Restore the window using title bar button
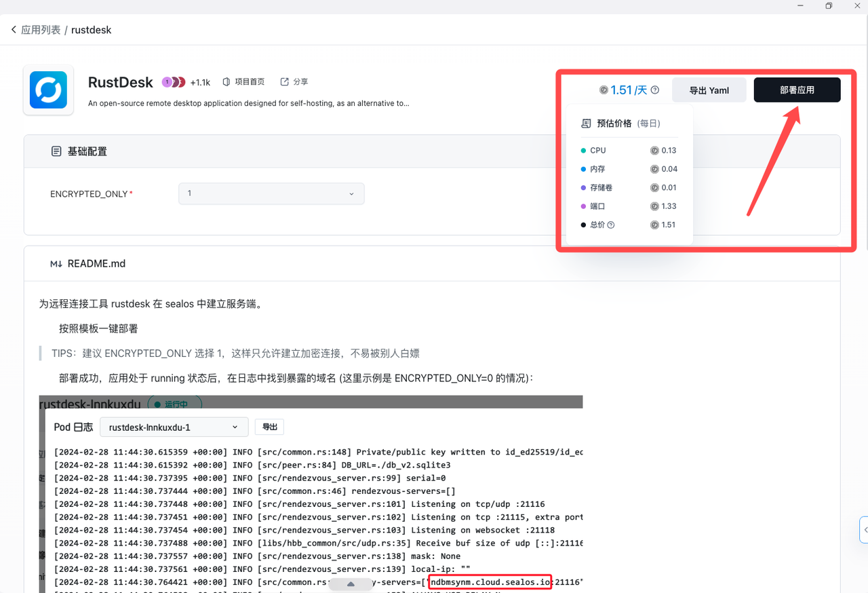The image size is (868, 593). coord(829,6)
